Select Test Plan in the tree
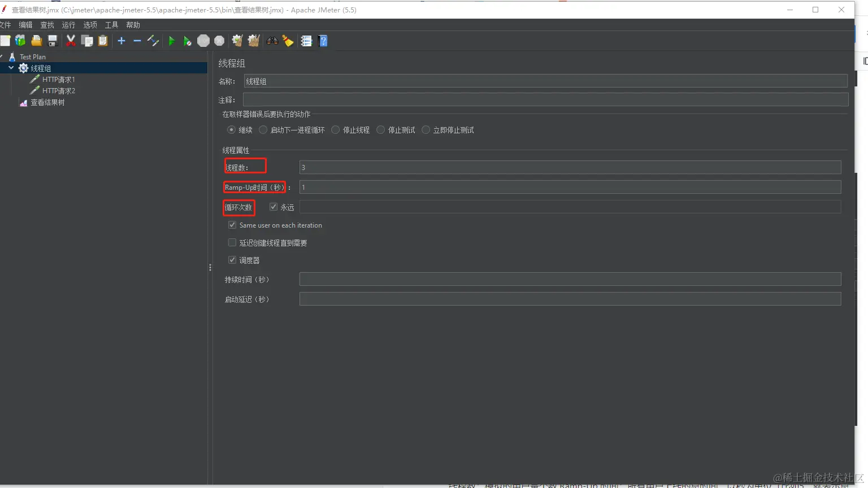868x488 pixels. pos(32,56)
